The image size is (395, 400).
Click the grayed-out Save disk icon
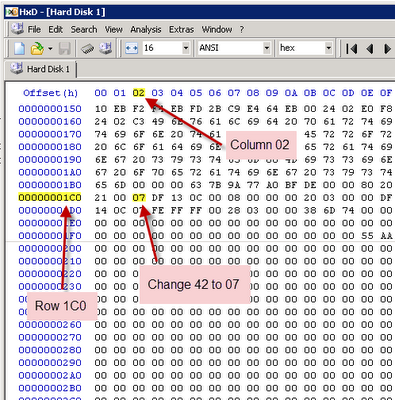65,49
